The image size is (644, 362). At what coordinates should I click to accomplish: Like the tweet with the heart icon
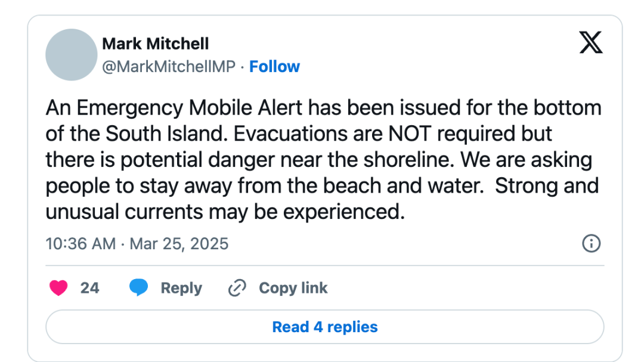pyautogui.click(x=58, y=287)
